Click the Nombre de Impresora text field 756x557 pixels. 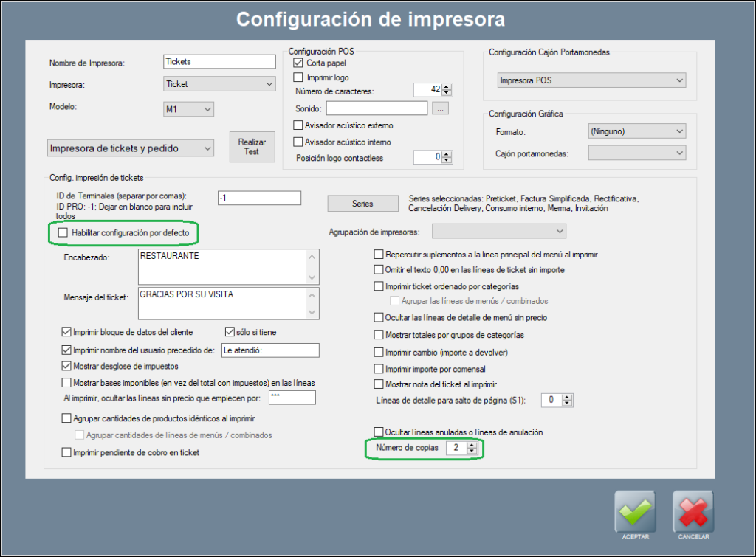[219, 62]
